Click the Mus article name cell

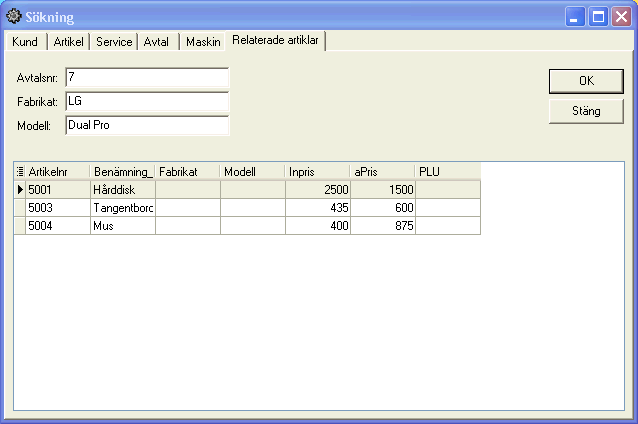click(x=122, y=226)
